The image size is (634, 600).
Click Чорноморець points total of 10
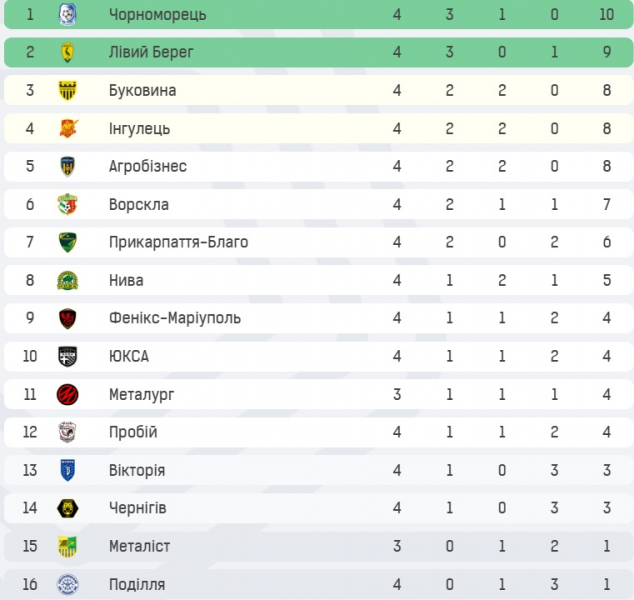pyautogui.click(x=607, y=15)
